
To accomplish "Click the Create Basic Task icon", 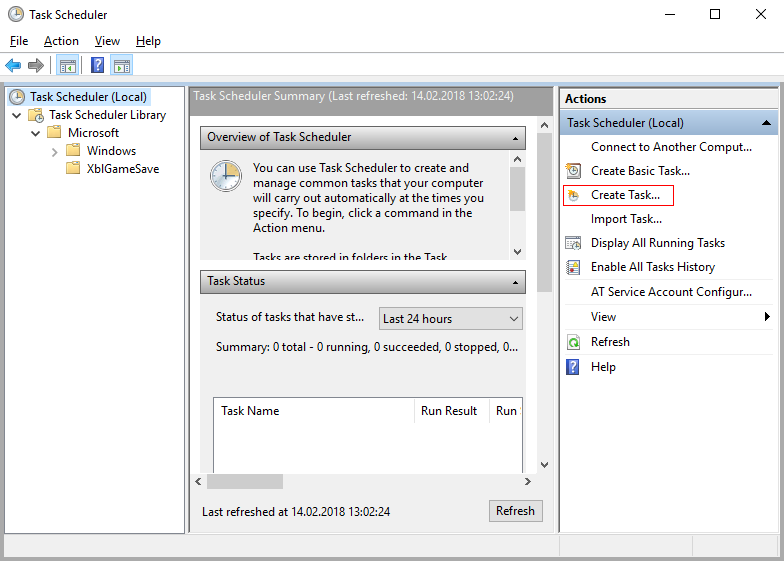I will coord(573,171).
